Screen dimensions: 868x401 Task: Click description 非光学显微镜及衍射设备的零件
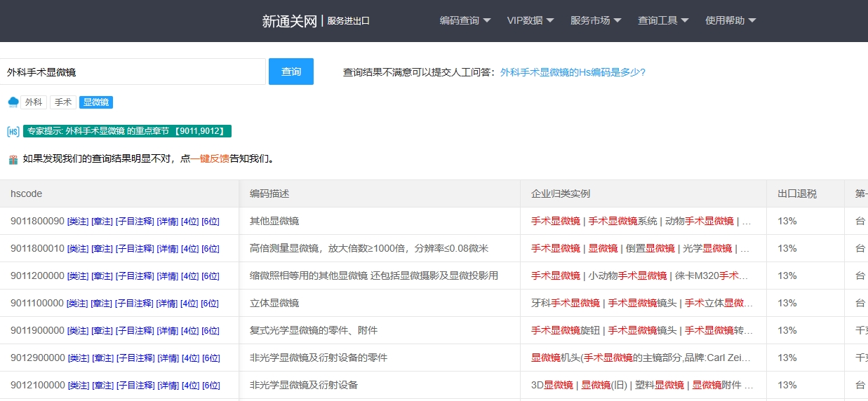pyautogui.click(x=319, y=358)
